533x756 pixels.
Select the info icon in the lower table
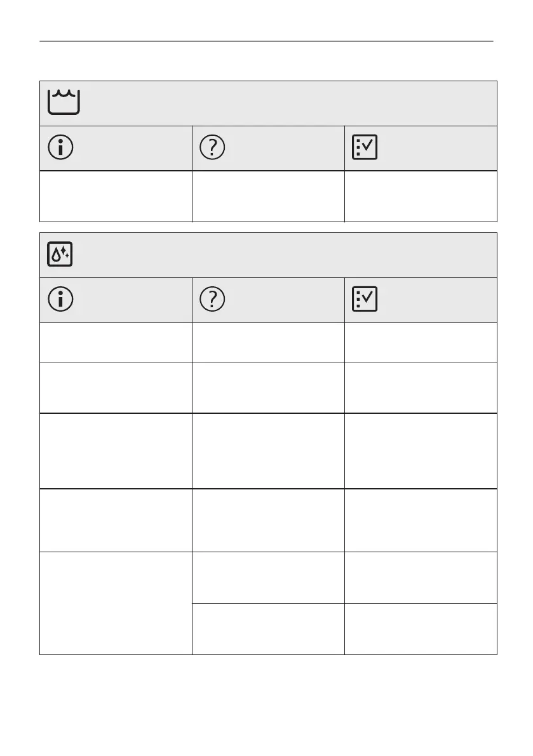tap(60, 300)
